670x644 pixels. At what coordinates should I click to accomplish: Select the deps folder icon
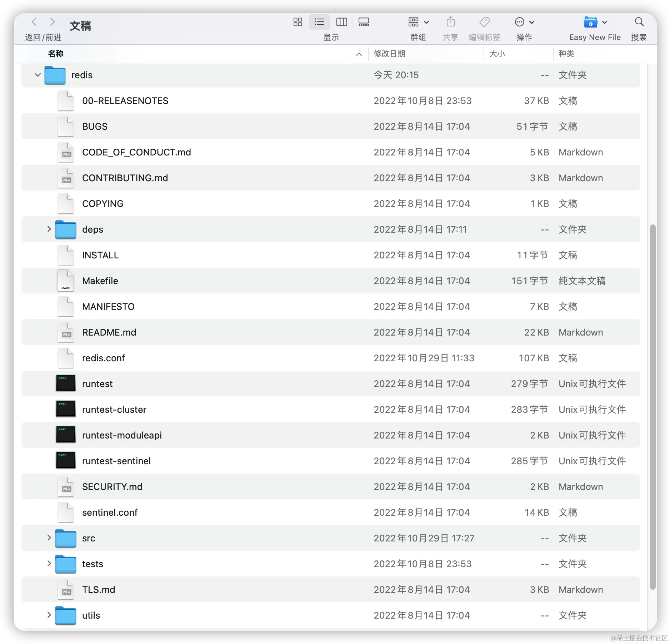click(x=66, y=229)
